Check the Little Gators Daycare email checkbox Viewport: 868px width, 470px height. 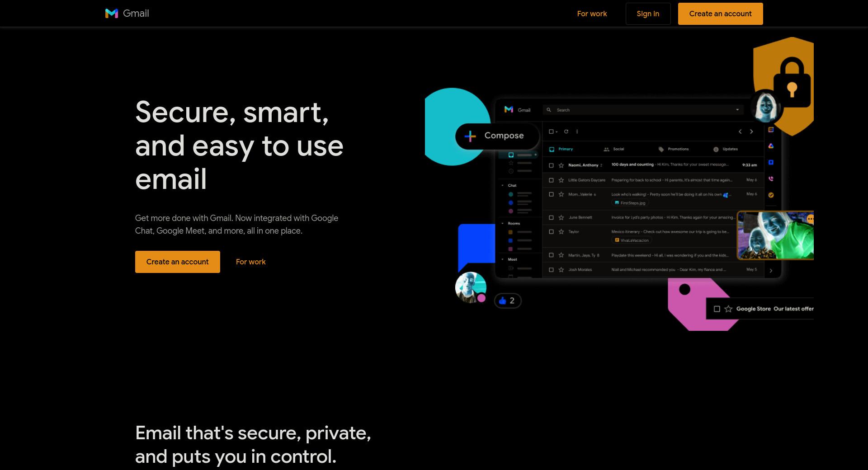tap(551, 180)
